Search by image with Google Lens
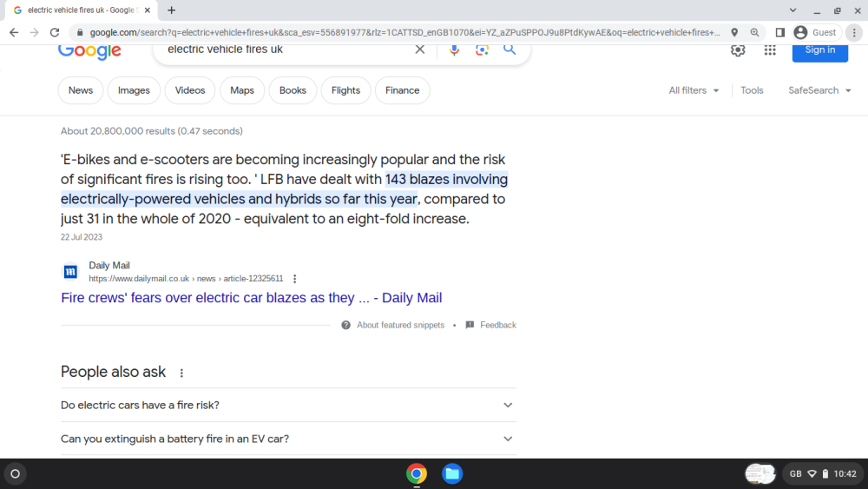The height and width of the screenshot is (489, 868). point(482,50)
